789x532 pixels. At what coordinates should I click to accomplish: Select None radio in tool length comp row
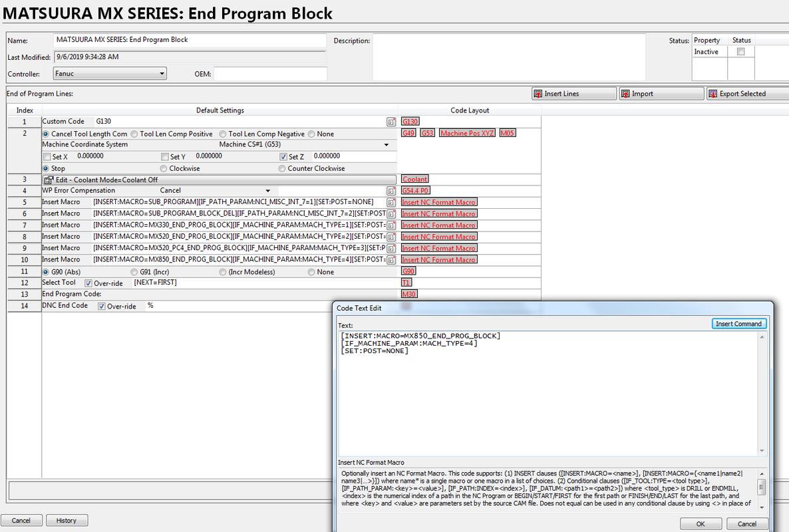click(x=311, y=134)
